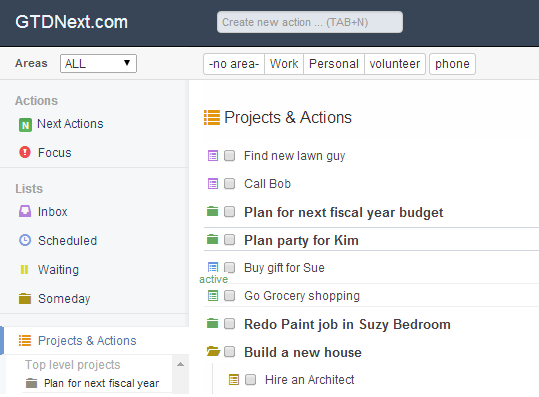Click the yellow Waiting pause icon
Screen dimensions: 539x397
[x=24, y=269]
